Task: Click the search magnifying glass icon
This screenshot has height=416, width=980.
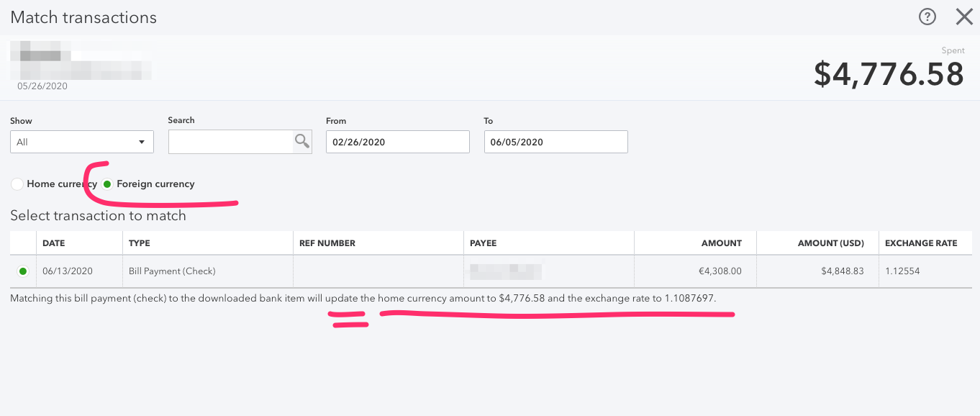Action: (x=303, y=141)
